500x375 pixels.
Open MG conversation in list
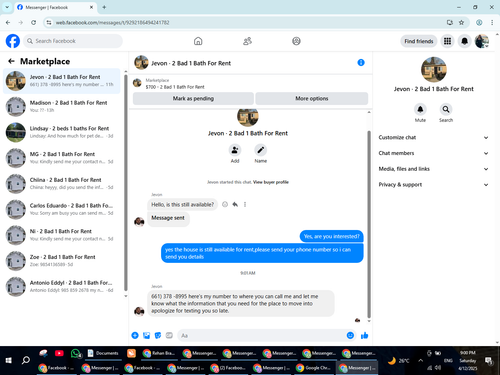click(x=62, y=158)
